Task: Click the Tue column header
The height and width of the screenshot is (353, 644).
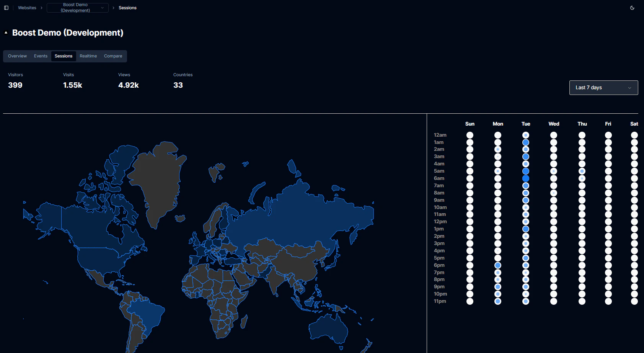Action: pyautogui.click(x=526, y=124)
